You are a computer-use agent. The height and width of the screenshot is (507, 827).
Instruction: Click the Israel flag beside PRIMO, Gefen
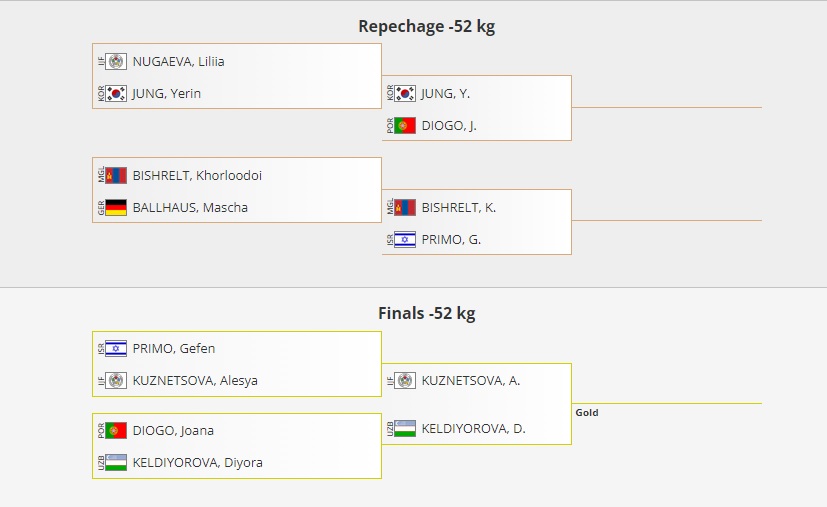pos(116,349)
